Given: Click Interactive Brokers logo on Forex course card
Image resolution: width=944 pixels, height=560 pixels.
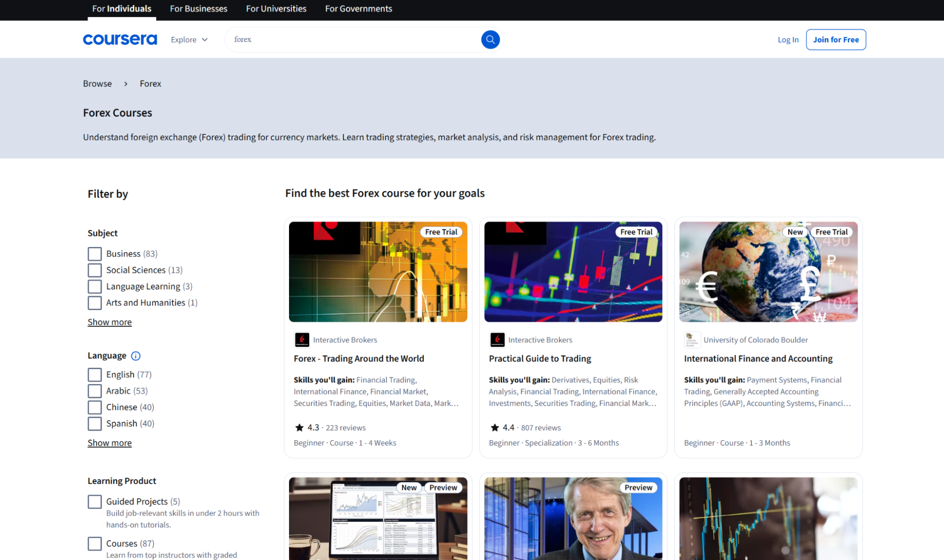Looking at the screenshot, I should pyautogui.click(x=302, y=339).
